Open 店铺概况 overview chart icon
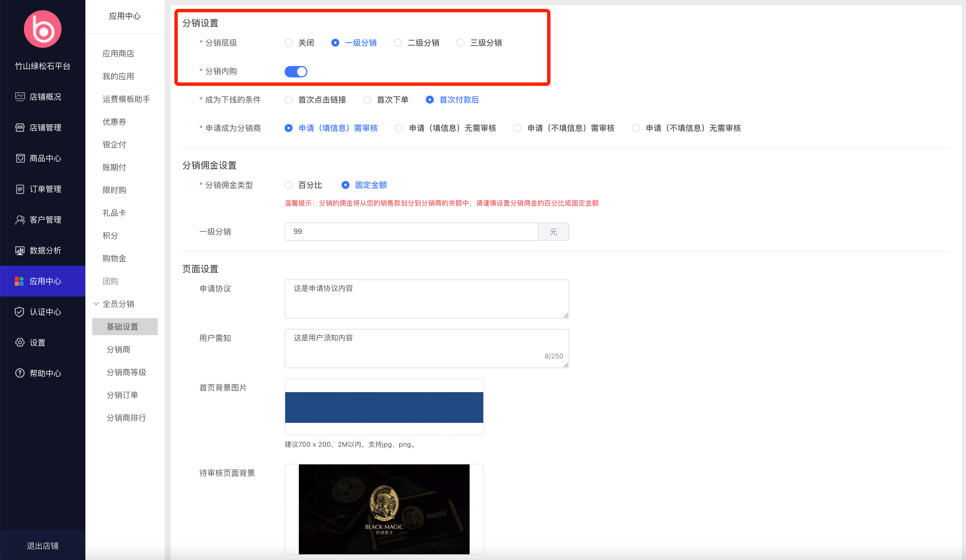Image resolution: width=966 pixels, height=560 pixels. pos(20,96)
